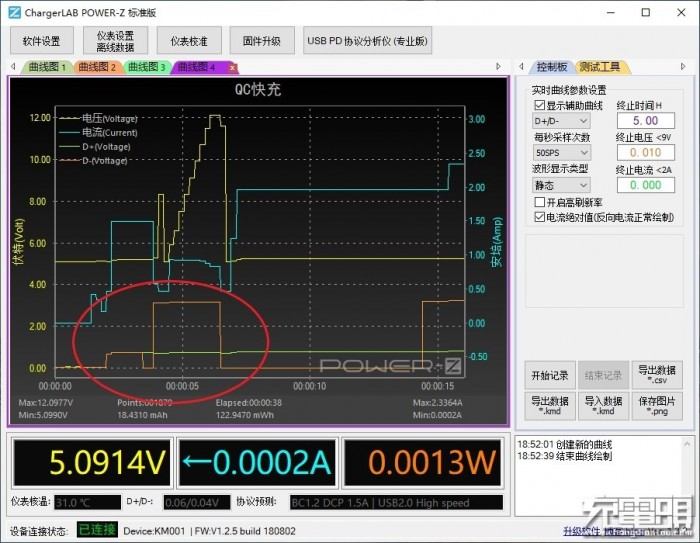Click the Elapsed:00:00:38 statistic
Screen dimensions: 700x543
tap(249, 403)
